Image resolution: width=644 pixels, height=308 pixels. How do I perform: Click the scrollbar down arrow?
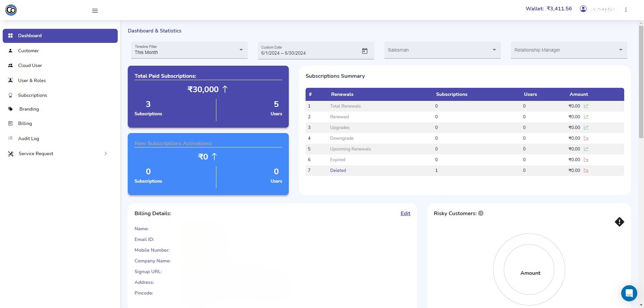[x=641, y=305]
